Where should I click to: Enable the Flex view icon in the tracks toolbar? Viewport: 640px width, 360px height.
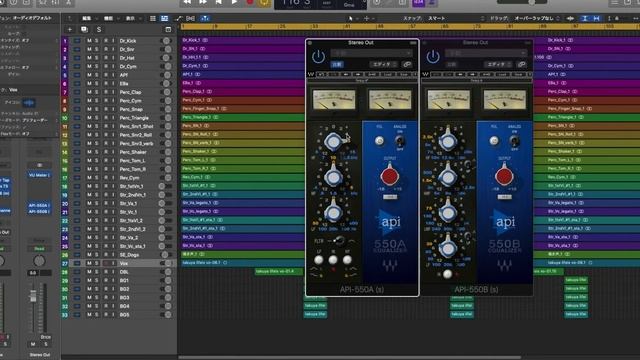[x=190, y=18]
